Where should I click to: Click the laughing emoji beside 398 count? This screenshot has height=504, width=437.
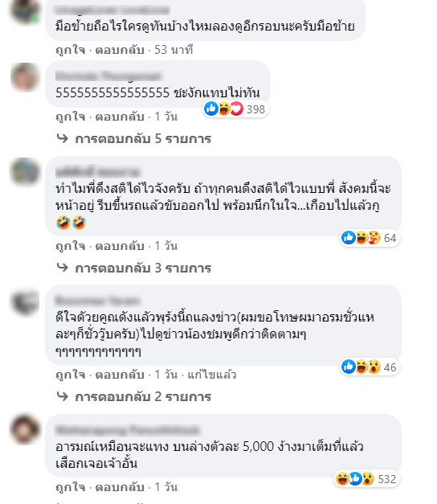pyautogui.click(x=224, y=109)
